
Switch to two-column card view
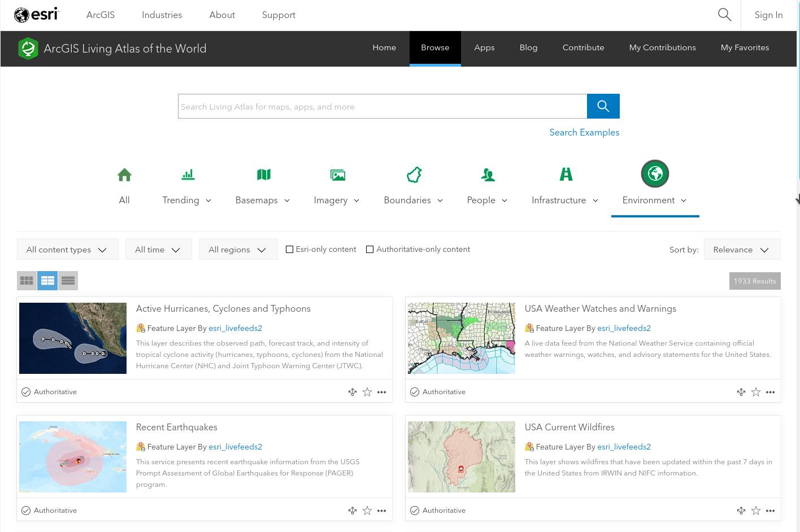[x=47, y=281]
